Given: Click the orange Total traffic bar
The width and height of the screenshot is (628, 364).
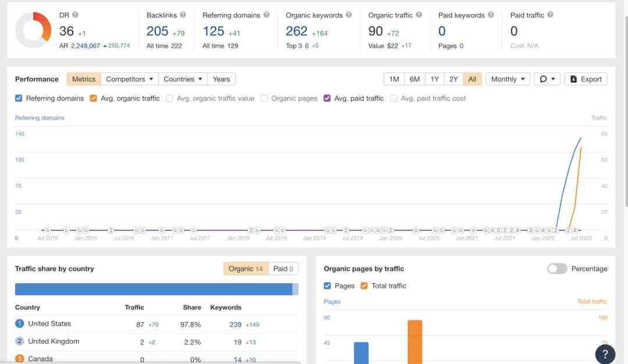Looking at the screenshot, I should [415, 342].
